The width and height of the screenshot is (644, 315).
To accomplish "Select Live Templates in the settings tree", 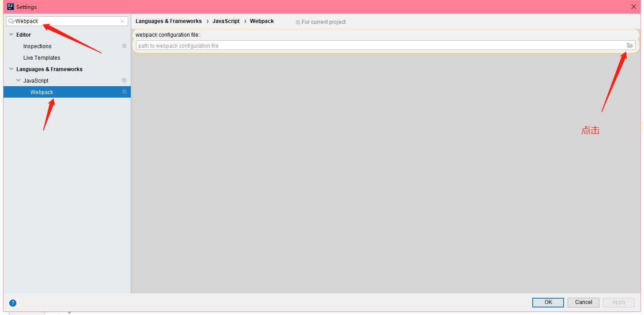I will point(42,57).
